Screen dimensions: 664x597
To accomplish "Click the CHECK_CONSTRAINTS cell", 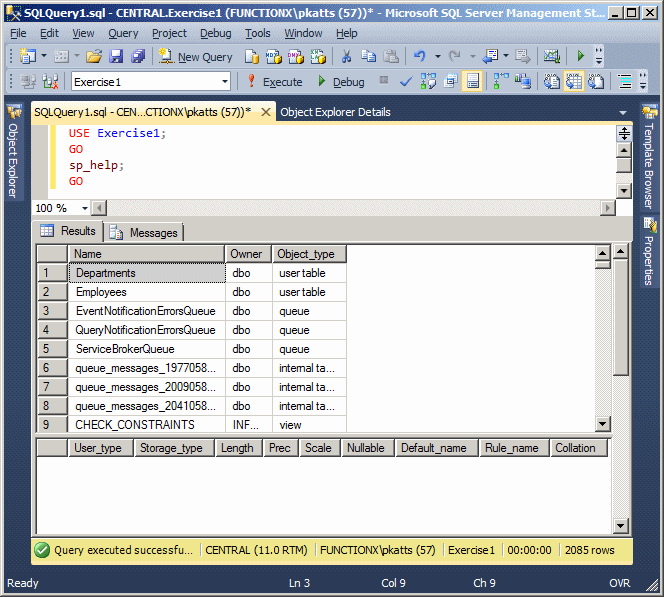I will (x=147, y=425).
